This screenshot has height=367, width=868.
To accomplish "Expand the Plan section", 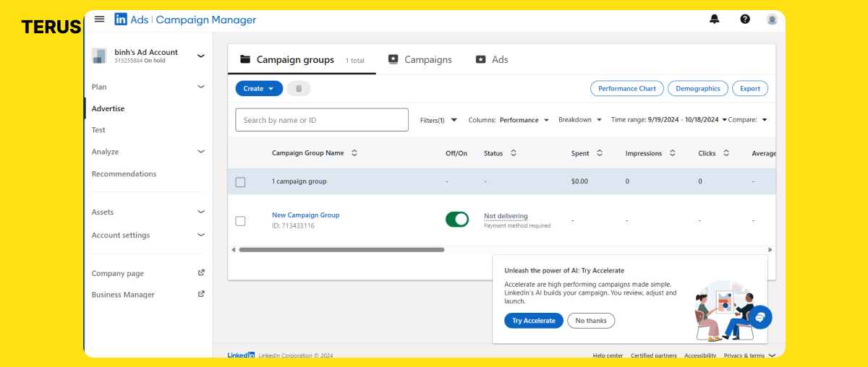I will (x=201, y=87).
